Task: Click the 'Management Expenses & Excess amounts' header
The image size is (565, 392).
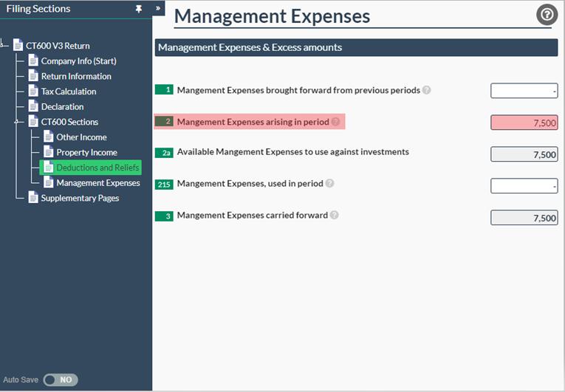Action: (x=357, y=47)
